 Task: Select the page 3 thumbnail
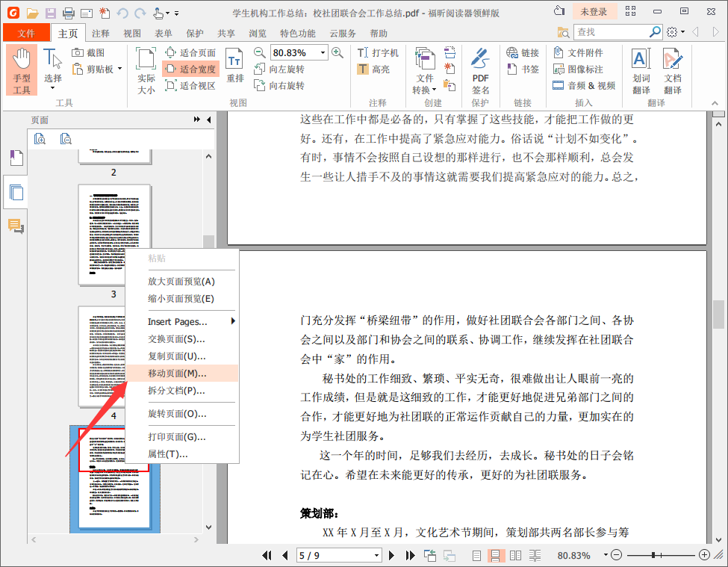coord(114,235)
